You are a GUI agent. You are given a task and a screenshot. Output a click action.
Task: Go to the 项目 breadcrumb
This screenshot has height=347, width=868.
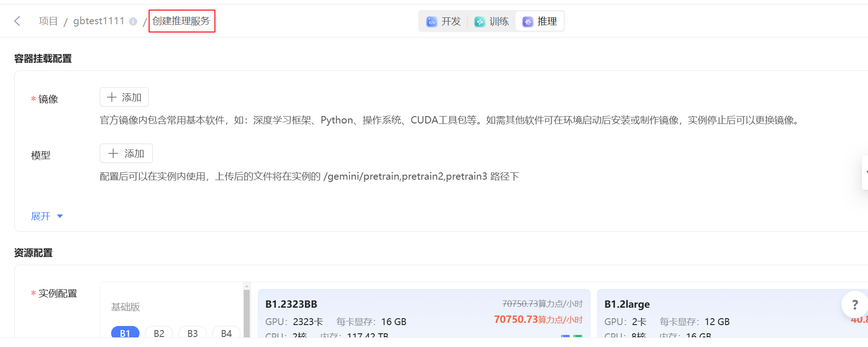pos(48,21)
